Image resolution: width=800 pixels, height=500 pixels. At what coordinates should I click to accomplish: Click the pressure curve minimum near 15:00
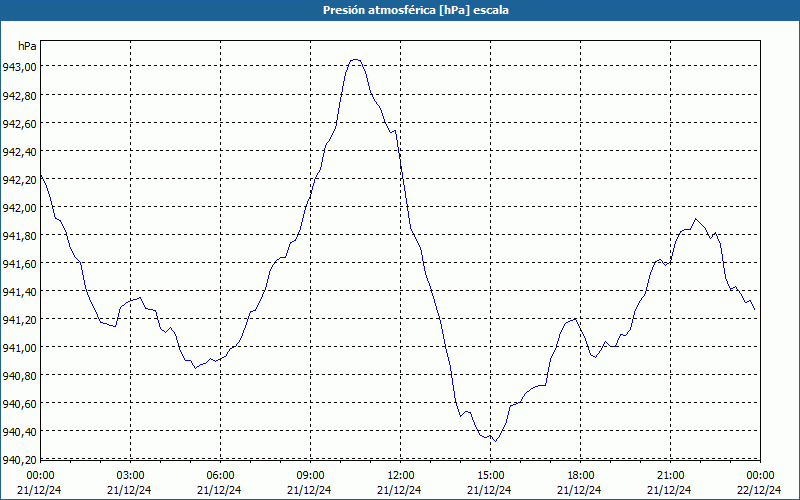495,441
